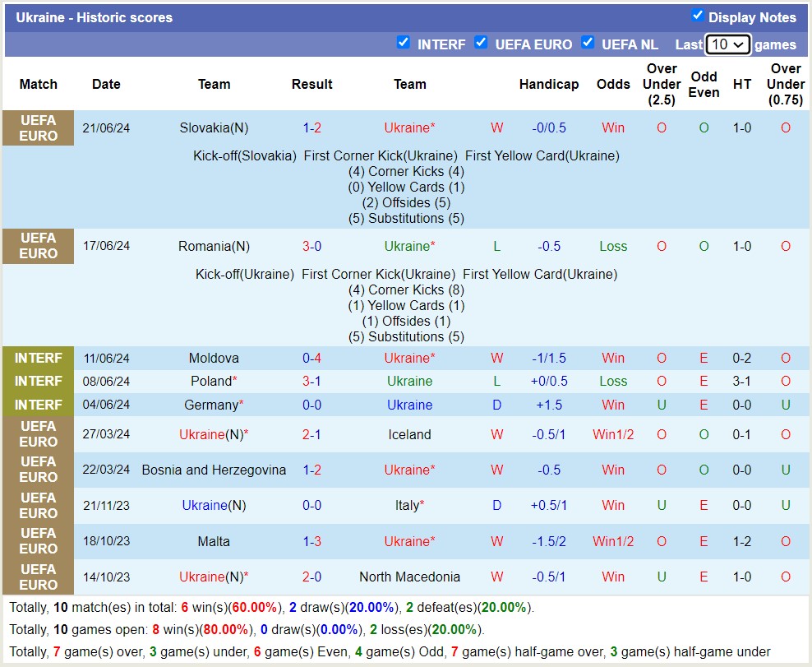812x667 pixels.
Task: Open Moldova vs Ukraine 0-4 result
Action: pos(311,358)
